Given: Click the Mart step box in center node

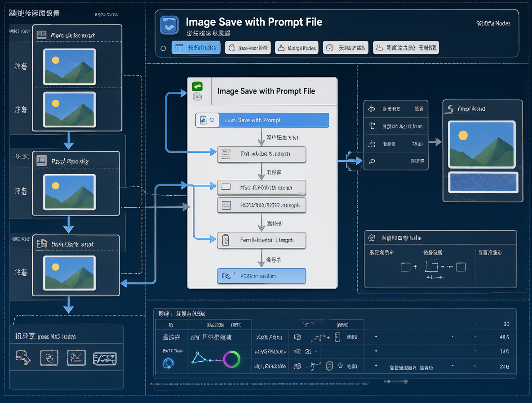Looking at the screenshot, I should [x=261, y=188].
